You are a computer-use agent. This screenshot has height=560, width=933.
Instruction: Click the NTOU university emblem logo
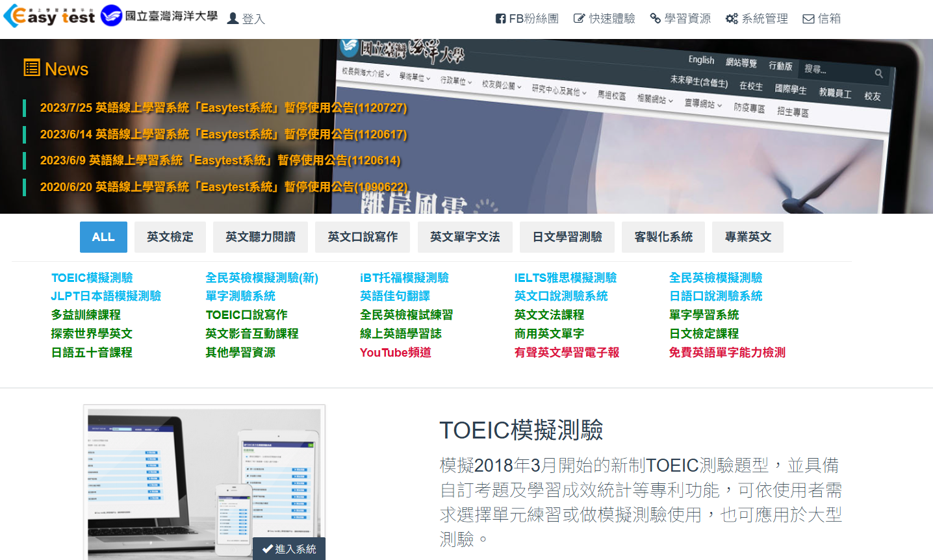(112, 16)
